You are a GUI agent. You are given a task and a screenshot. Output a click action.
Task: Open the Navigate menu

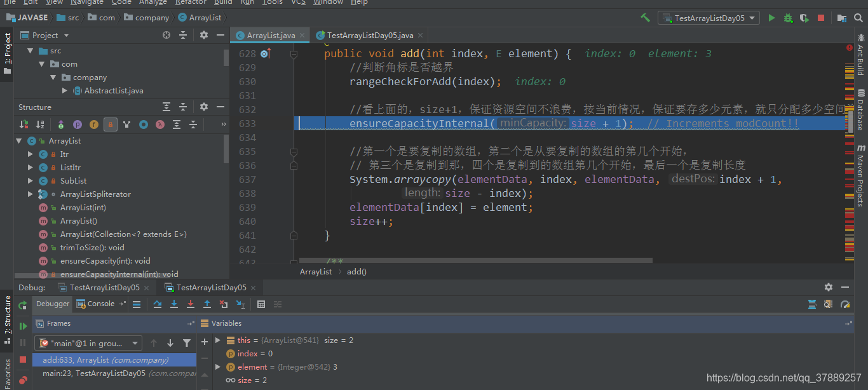click(87, 3)
